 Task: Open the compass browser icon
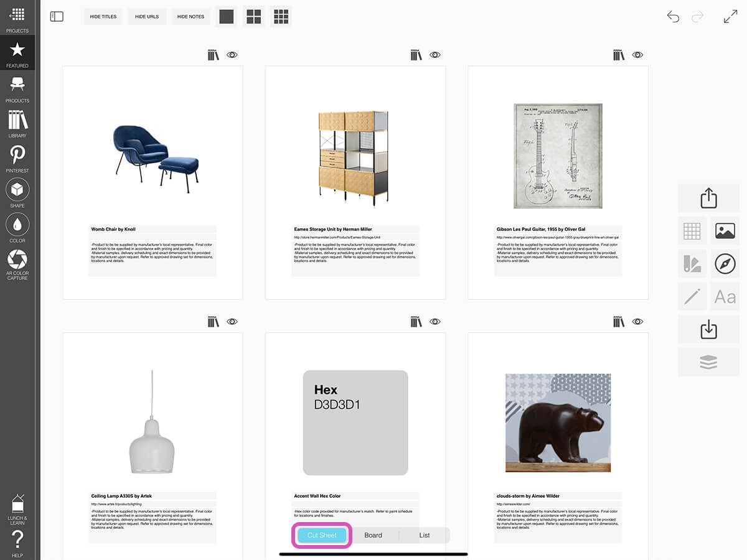coord(725,263)
